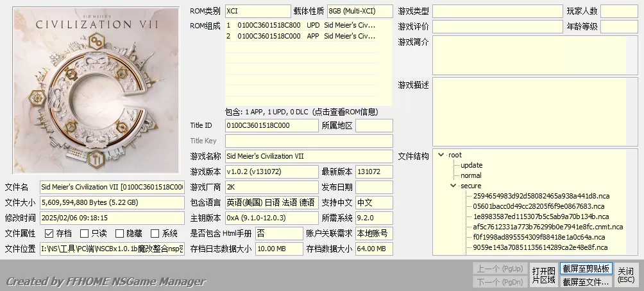
Task: Check the 隐藏 (hidden) attribute checkbox
Action: click(x=119, y=234)
